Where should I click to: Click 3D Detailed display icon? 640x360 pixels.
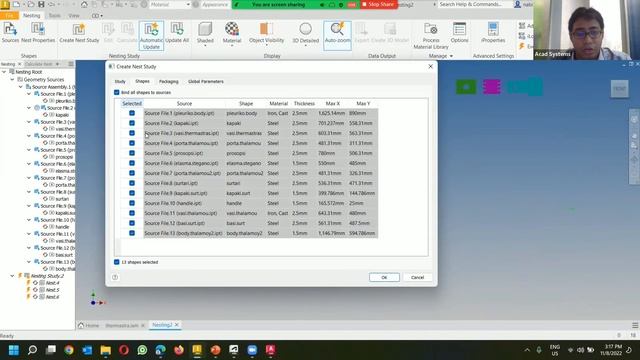point(305,33)
